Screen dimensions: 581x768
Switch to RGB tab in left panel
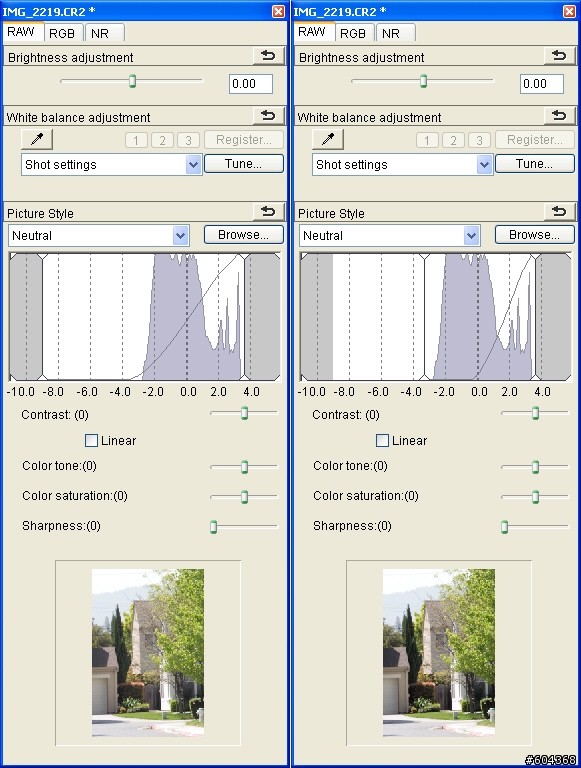(62, 33)
